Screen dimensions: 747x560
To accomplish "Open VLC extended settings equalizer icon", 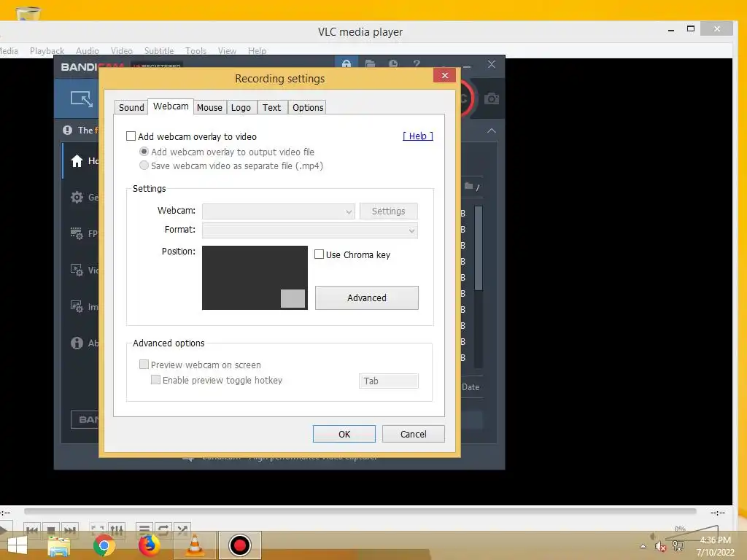I will pos(117,530).
